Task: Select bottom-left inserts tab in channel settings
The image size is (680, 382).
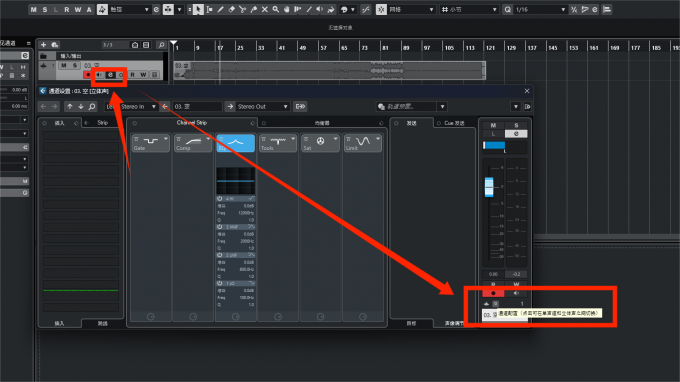Action: point(59,323)
